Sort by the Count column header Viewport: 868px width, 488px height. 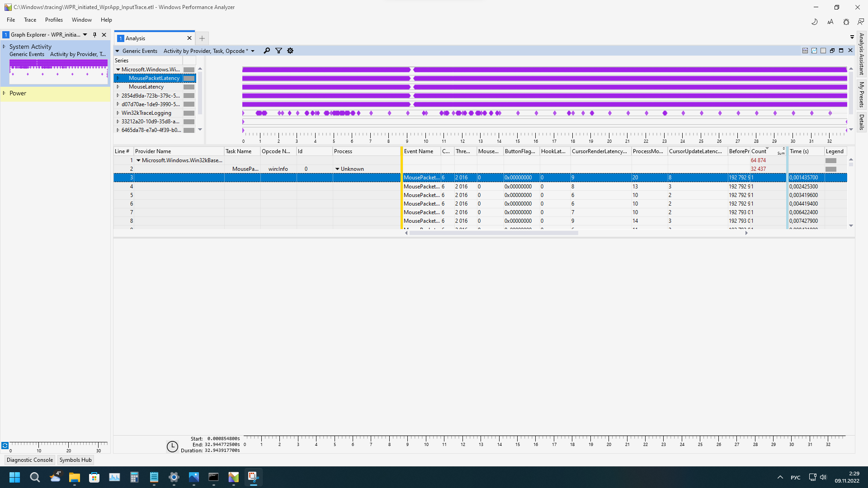pos(768,151)
